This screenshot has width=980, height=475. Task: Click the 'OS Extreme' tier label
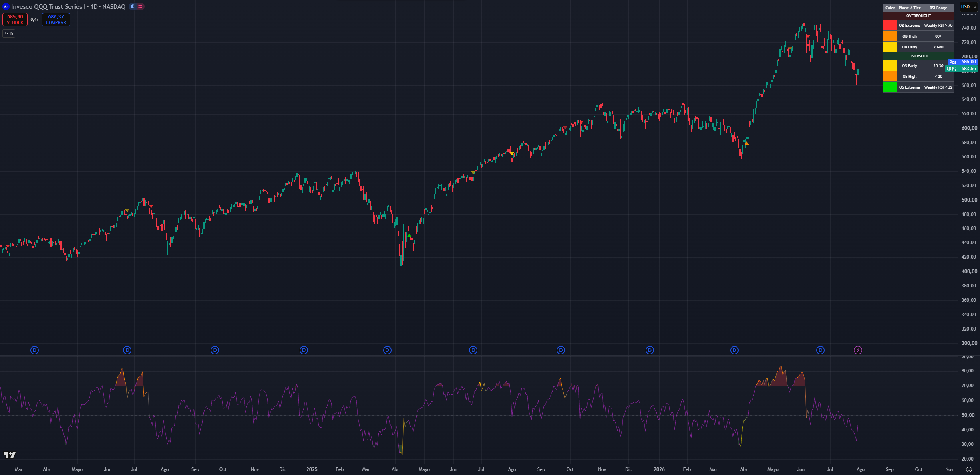[909, 87]
